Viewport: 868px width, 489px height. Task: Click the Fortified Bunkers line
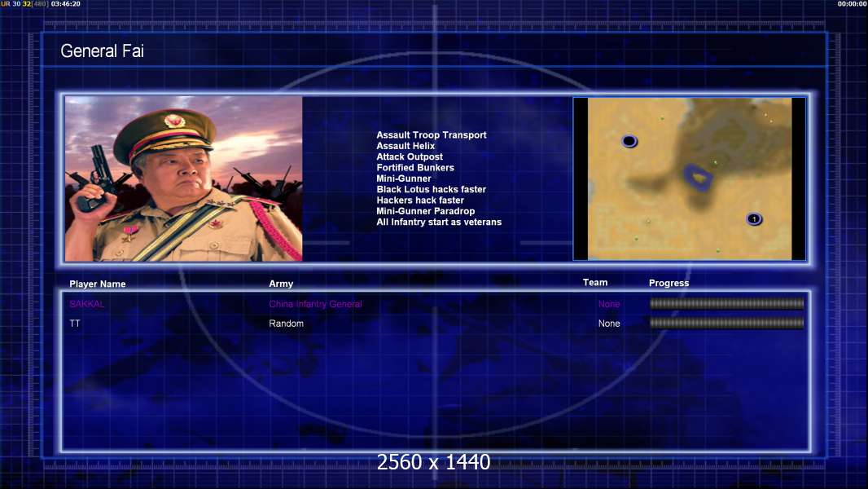pos(415,167)
